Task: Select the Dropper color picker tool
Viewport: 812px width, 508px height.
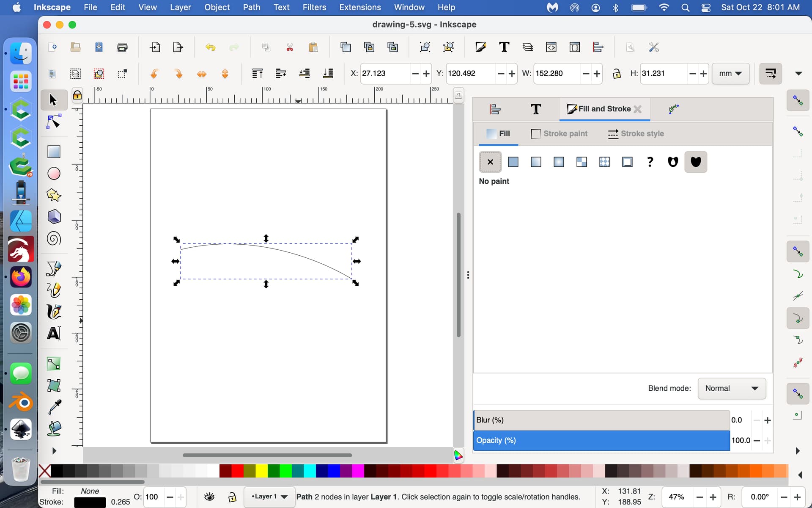Action: click(x=54, y=407)
